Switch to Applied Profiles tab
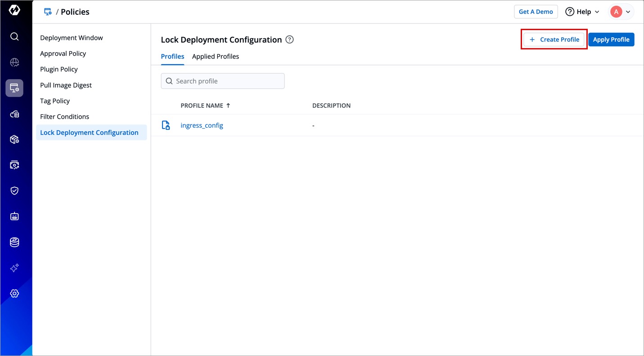 [216, 57]
